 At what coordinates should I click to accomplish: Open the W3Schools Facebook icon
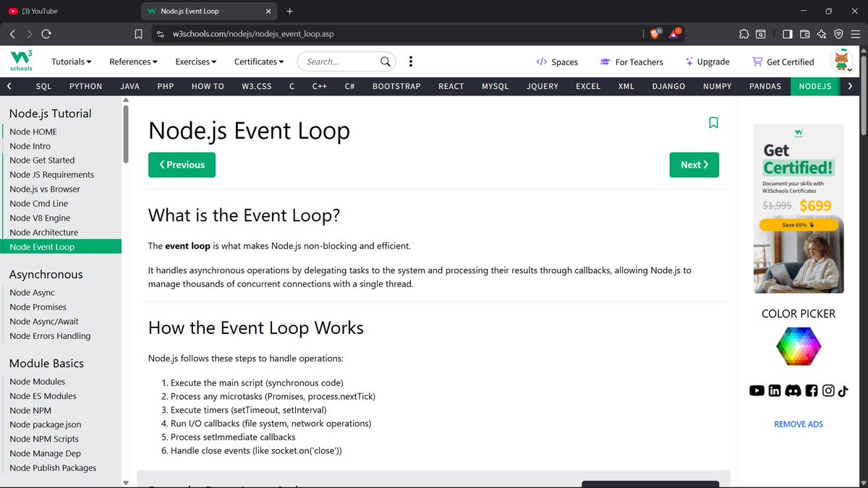click(x=812, y=390)
